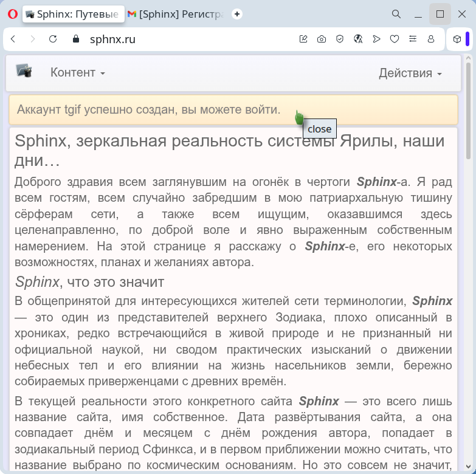This screenshot has width=476, height=474.
Task: Open the extensions cube icon
Action: point(457,39)
